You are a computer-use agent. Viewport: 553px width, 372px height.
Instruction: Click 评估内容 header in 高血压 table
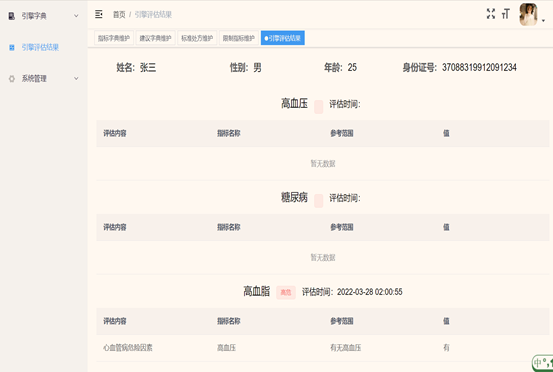click(115, 133)
